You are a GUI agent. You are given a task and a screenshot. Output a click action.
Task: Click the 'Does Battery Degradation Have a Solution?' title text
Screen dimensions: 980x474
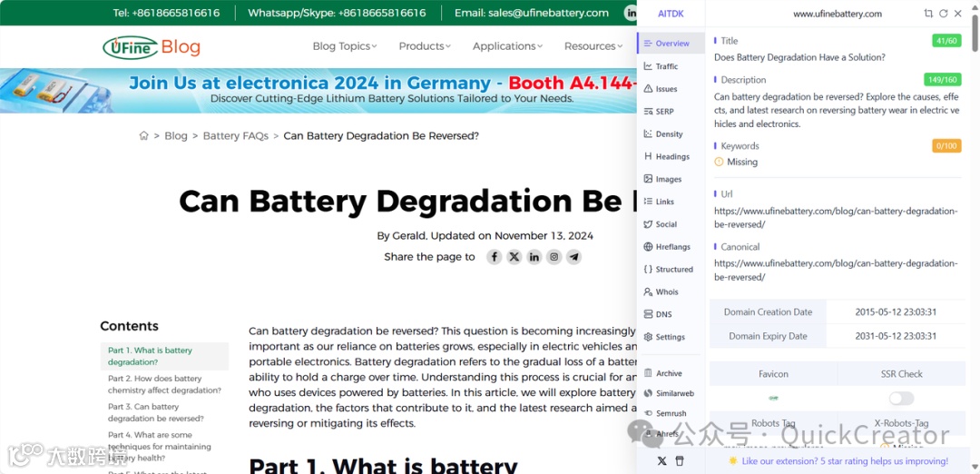[x=799, y=57]
